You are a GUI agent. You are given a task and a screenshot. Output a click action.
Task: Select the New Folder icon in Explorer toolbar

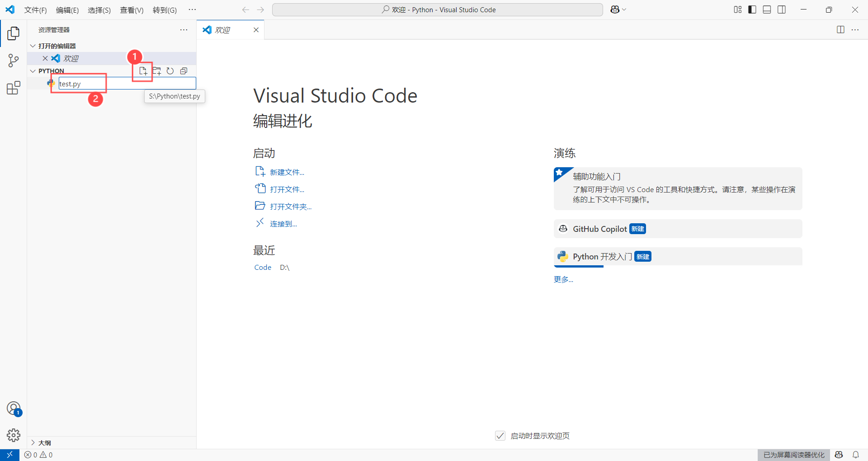pyautogui.click(x=156, y=71)
